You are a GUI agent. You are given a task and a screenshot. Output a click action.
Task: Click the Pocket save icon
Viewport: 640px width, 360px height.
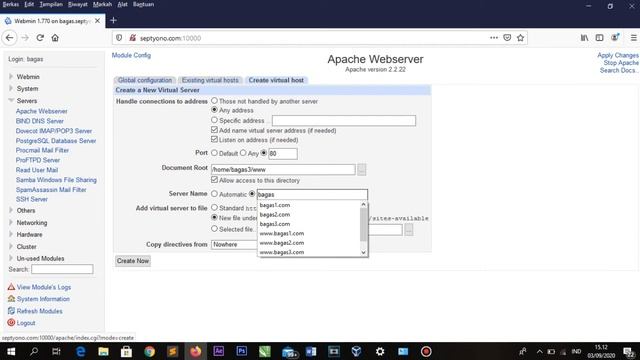[x=507, y=38]
